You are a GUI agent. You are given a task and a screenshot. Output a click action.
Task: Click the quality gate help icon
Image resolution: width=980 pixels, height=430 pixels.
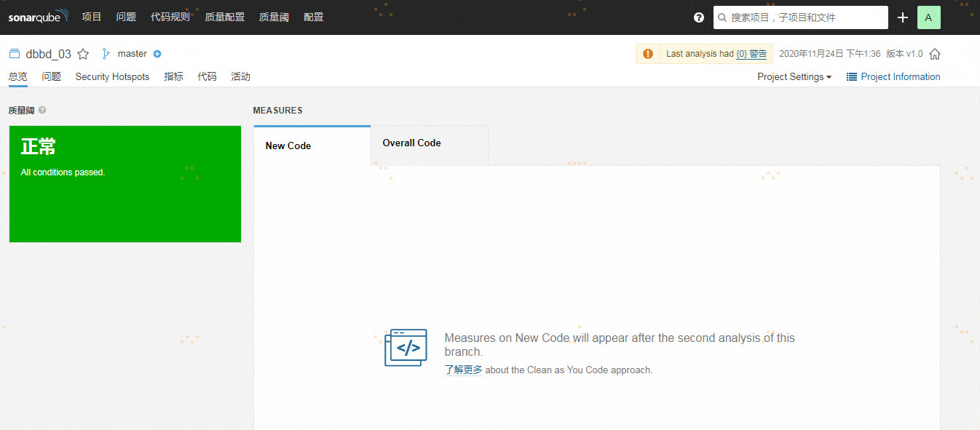pos(42,110)
